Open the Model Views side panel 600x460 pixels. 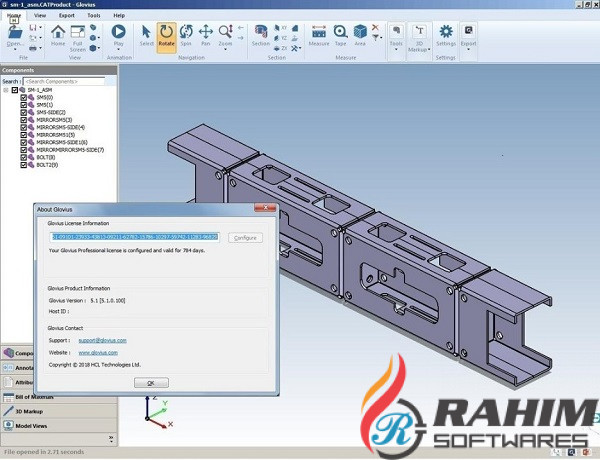coord(59,426)
